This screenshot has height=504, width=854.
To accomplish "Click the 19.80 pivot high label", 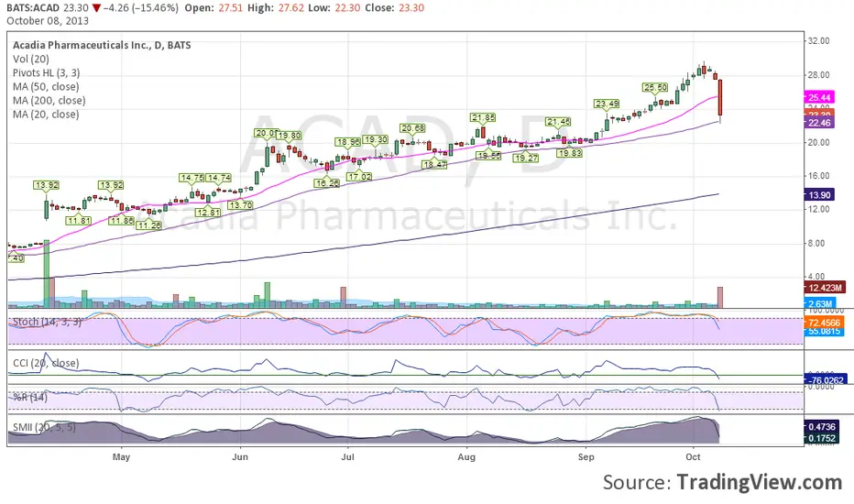I will [289, 136].
